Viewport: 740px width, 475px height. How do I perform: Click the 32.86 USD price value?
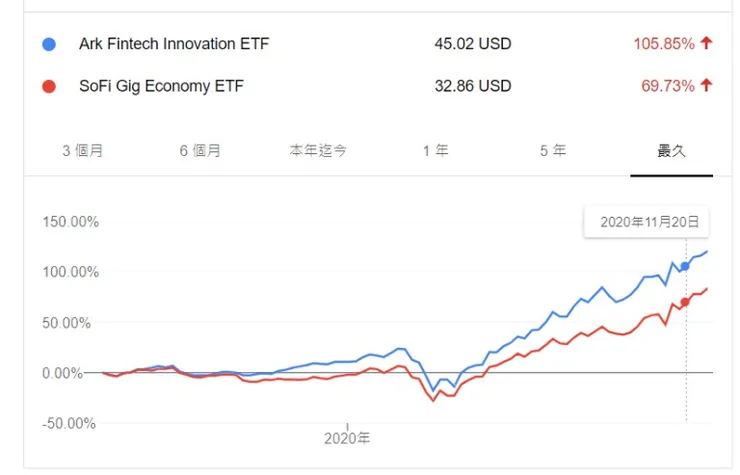coord(472,86)
